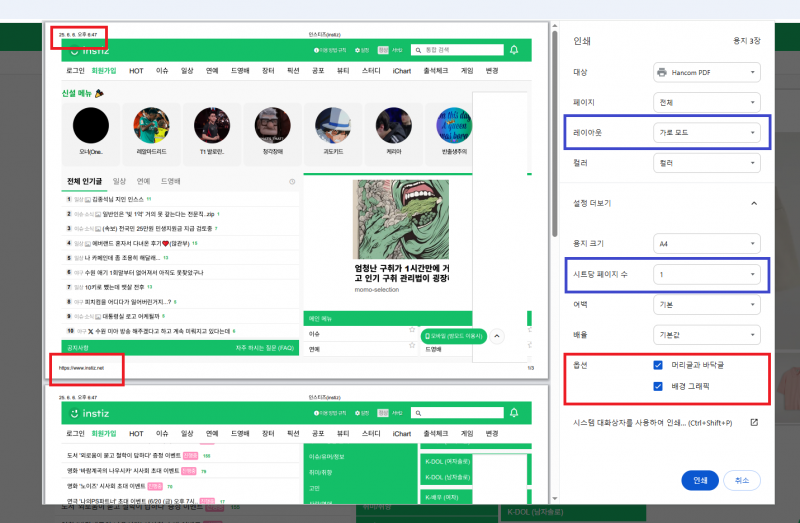This screenshot has height=523, width=800.
Task: Click HOT in first page navigation
Action: click(136, 71)
